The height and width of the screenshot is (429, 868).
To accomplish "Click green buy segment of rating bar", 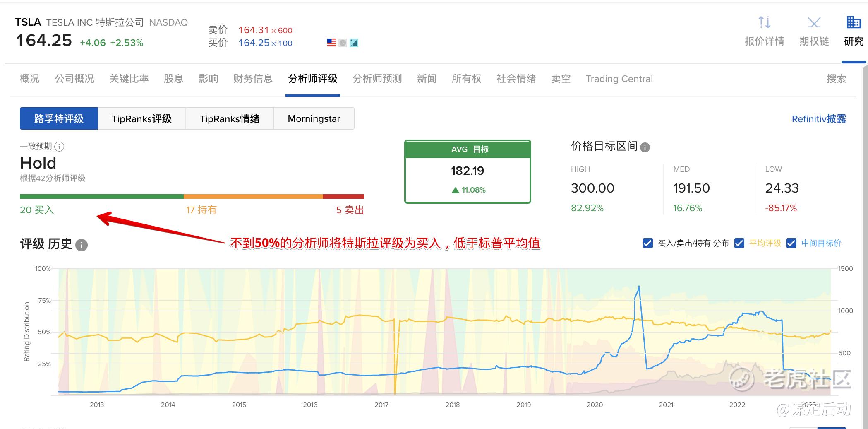I will click(x=102, y=196).
